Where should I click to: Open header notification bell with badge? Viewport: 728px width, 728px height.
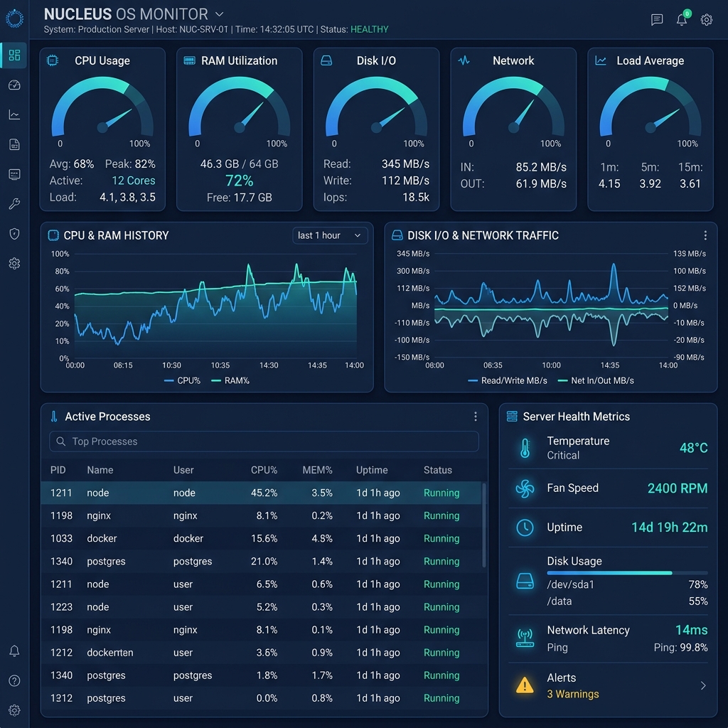click(682, 19)
